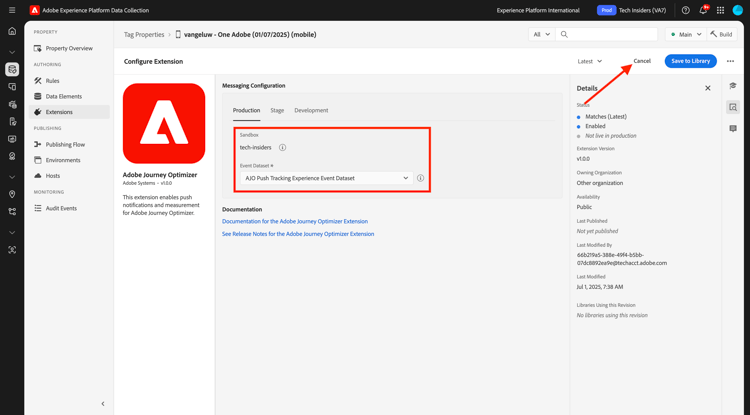Select the highlighted Tags icon in left rail
Viewport: 750px width, 415px height.
(x=12, y=69)
